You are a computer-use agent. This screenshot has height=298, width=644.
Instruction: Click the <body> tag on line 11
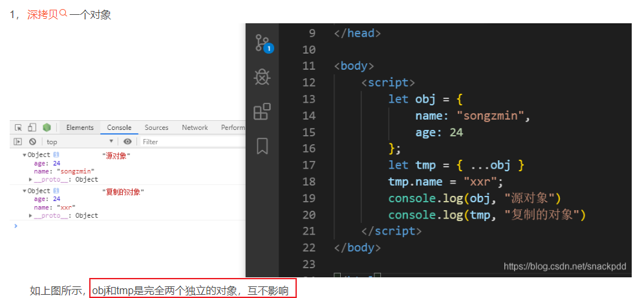354,66
